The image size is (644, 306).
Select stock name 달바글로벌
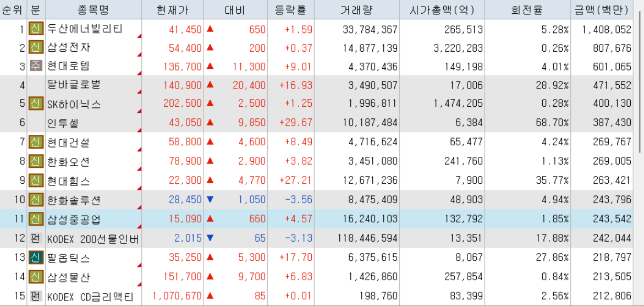pos(74,85)
